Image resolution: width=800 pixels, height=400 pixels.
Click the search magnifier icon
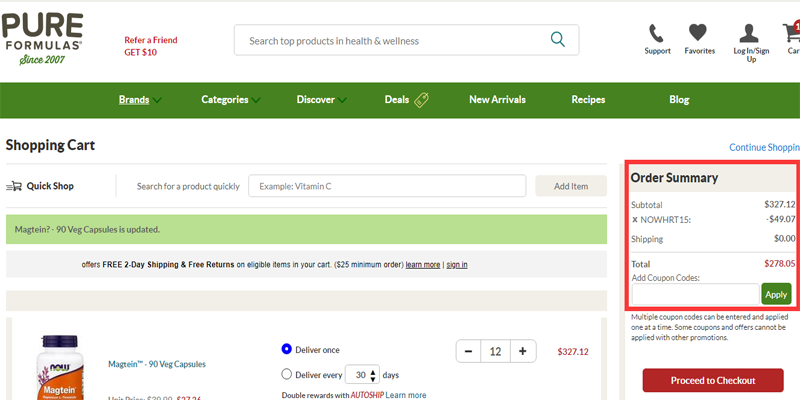pyautogui.click(x=557, y=40)
